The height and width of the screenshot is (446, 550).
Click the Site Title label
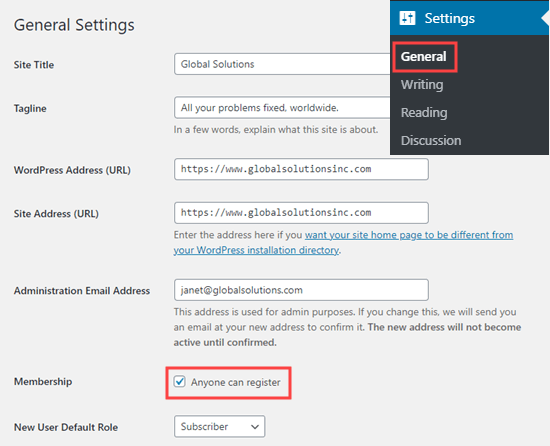(34, 65)
